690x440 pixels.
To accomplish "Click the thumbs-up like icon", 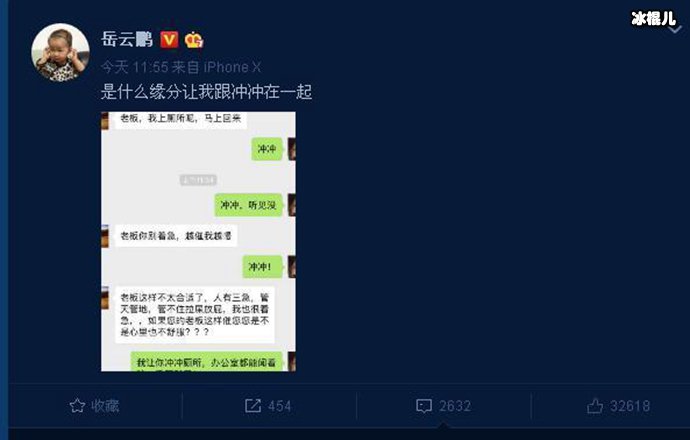I will click(595, 406).
